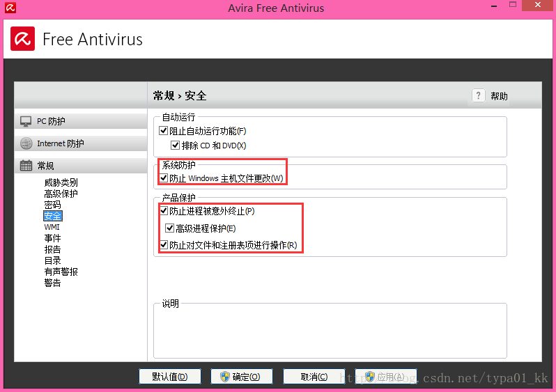This screenshot has height=392, width=556.
Task: Select 高级保护 in the sidebar
Action: 61,194
